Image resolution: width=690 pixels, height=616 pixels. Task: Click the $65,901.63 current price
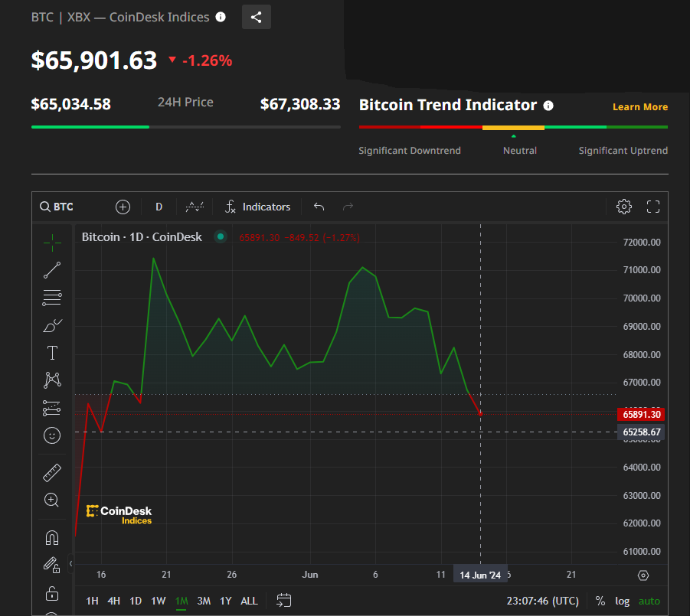click(93, 60)
